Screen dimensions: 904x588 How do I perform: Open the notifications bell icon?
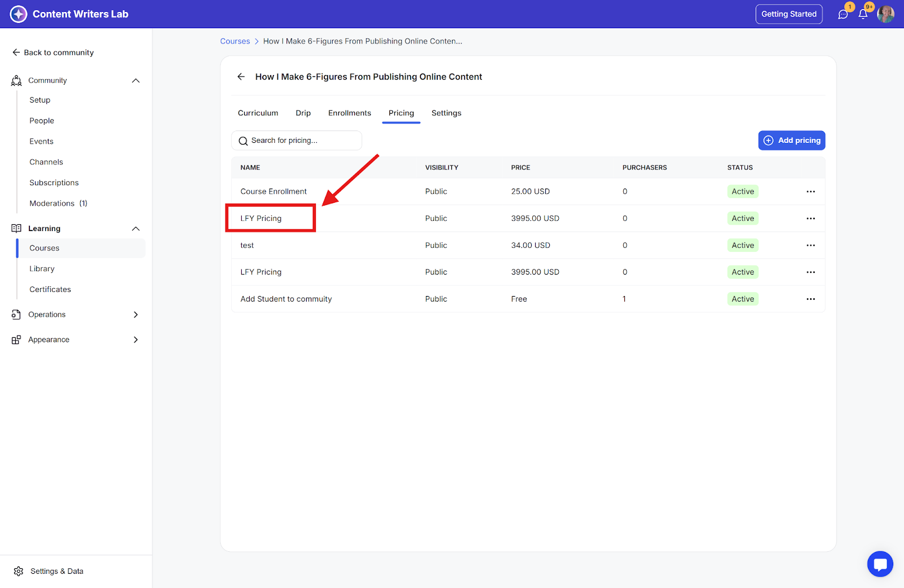[x=863, y=15]
